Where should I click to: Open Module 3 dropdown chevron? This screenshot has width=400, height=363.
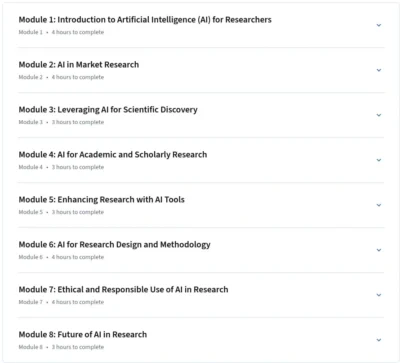tap(379, 115)
